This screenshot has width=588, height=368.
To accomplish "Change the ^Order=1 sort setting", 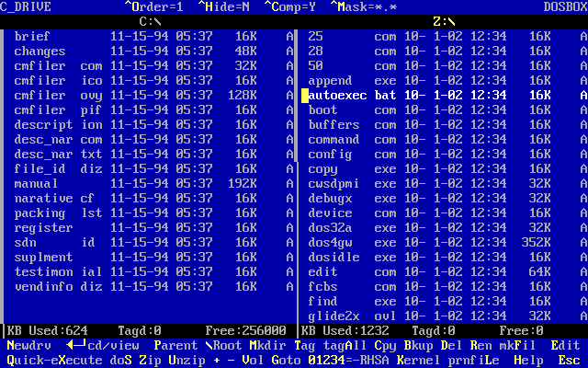I will [x=156, y=6].
